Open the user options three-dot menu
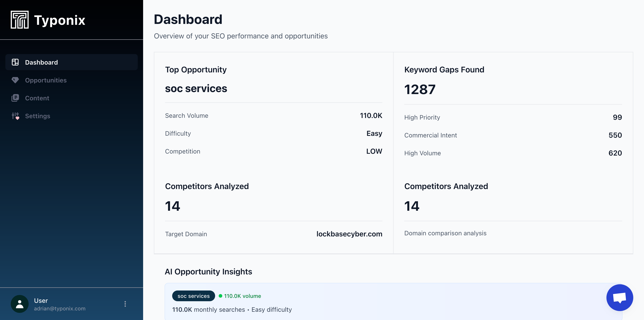Image resolution: width=644 pixels, height=320 pixels. (125, 304)
